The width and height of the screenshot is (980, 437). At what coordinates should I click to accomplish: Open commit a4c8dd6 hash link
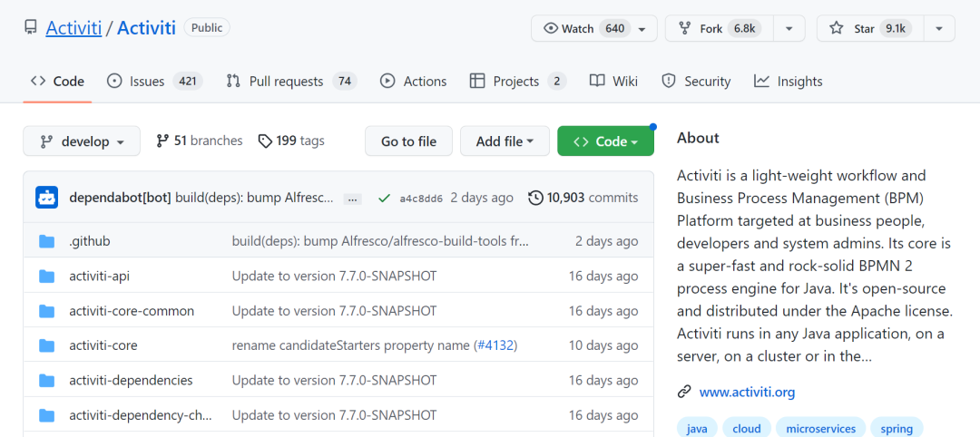tap(421, 199)
